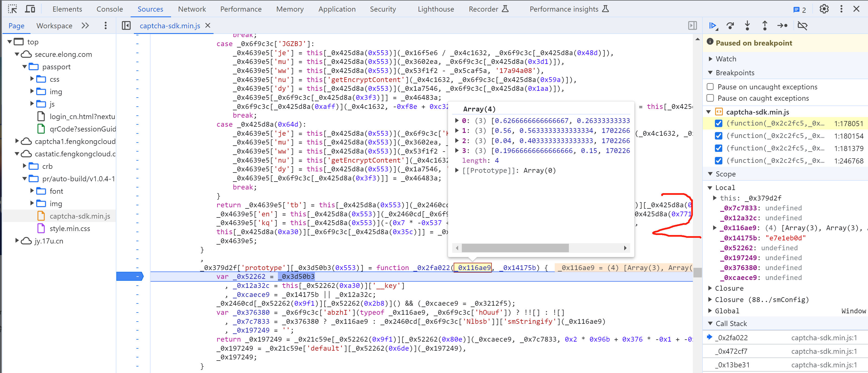This screenshot has width=868, height=373.
Task: Open the Workspace navigator tab
Action: click(x=54, y=26)
